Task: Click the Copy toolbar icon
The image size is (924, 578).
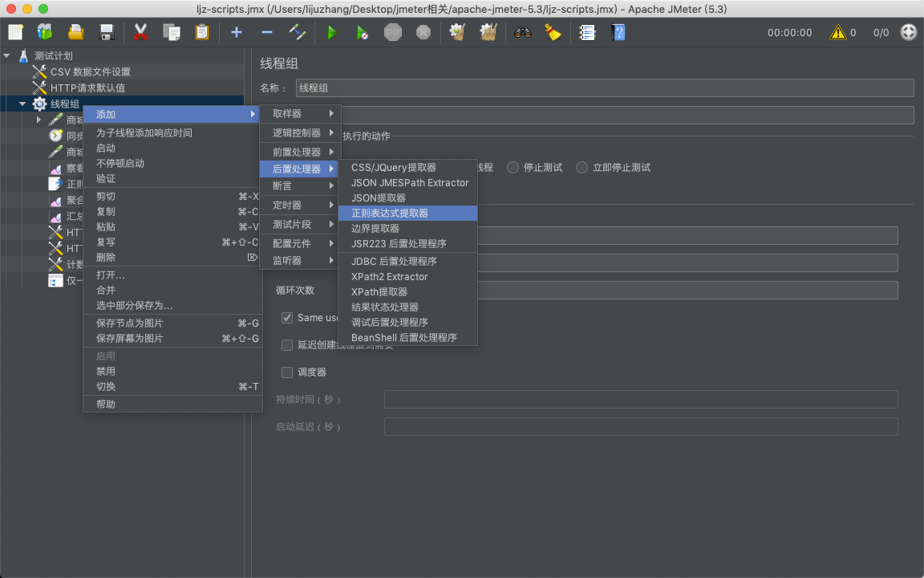Action: click(172, 32)
